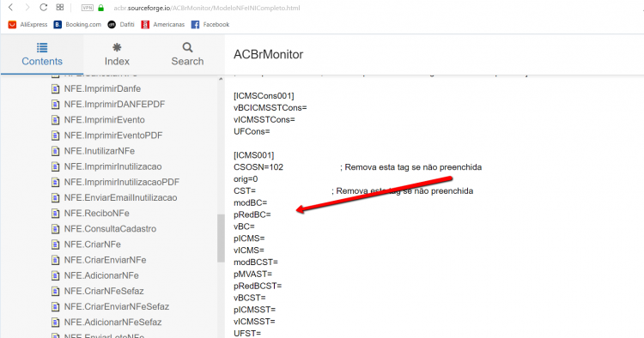Open NFE.InutilizarNFe topic

(x=100, y=151)
